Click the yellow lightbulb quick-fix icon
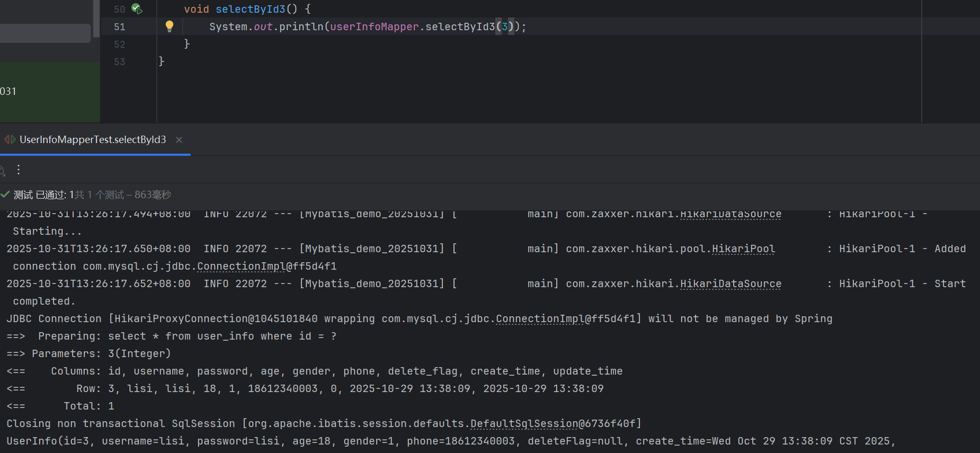This screenshot has height=453, width=980. click(x=170, y=26)
